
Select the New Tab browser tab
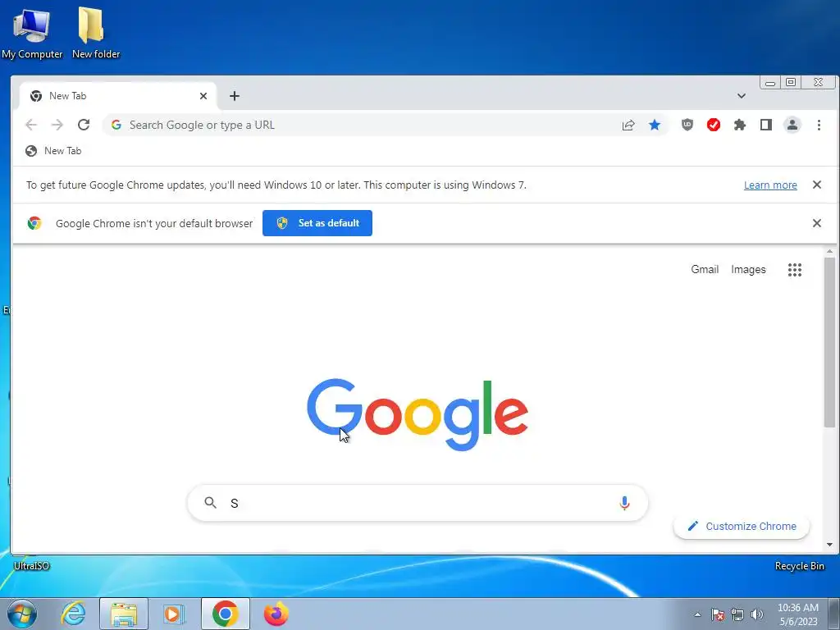(118, 96)
